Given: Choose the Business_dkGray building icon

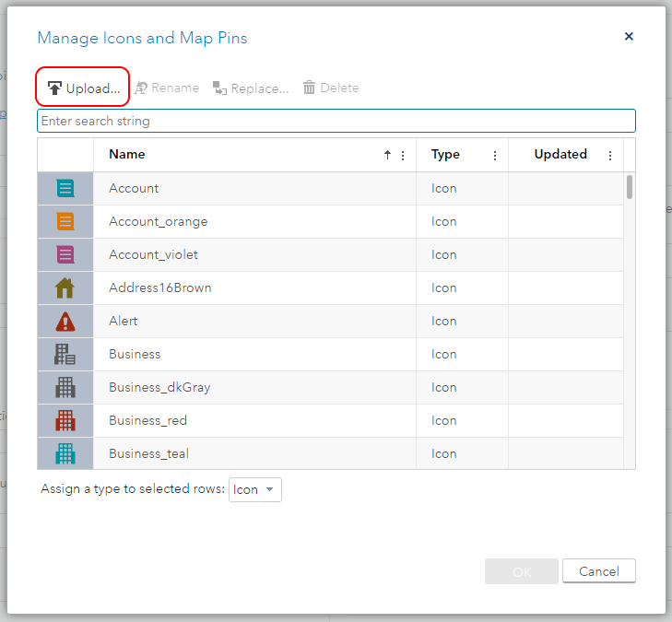Looking at the screenshot, I should coord(65,388).
